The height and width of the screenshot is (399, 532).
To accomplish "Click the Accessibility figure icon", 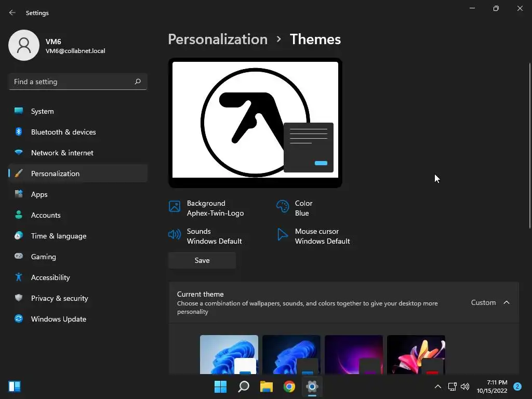I will 19,277.
